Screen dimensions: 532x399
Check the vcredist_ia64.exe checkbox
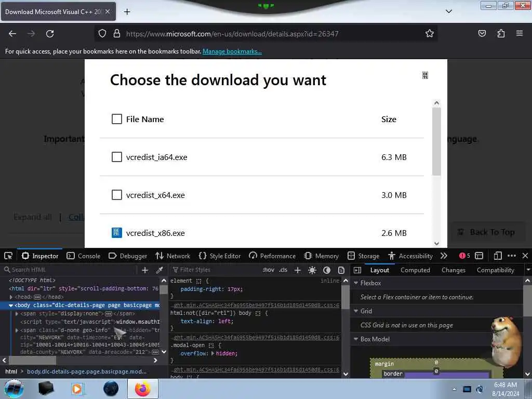tap(117, 157)
